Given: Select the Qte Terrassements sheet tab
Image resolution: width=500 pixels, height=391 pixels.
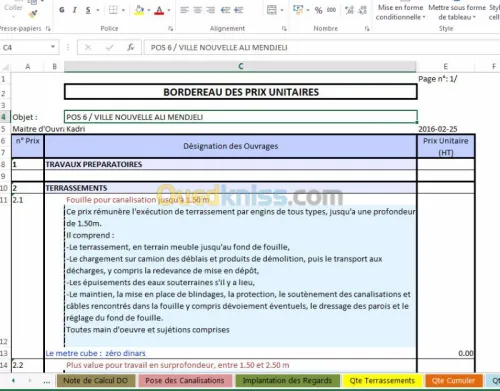Looking at the screenshot, I should pyautogui.click(x=382, y=380).
